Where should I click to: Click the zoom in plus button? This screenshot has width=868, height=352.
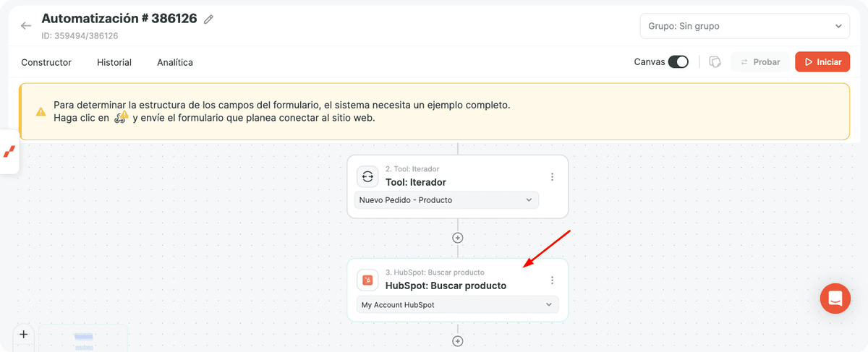click(x=23, y=335)
